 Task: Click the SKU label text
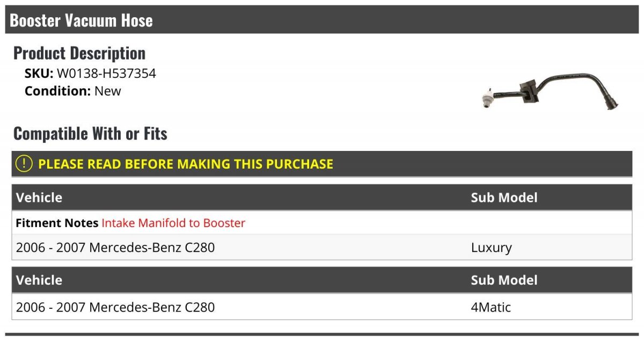pyautogui.click(x=39, y=74)
